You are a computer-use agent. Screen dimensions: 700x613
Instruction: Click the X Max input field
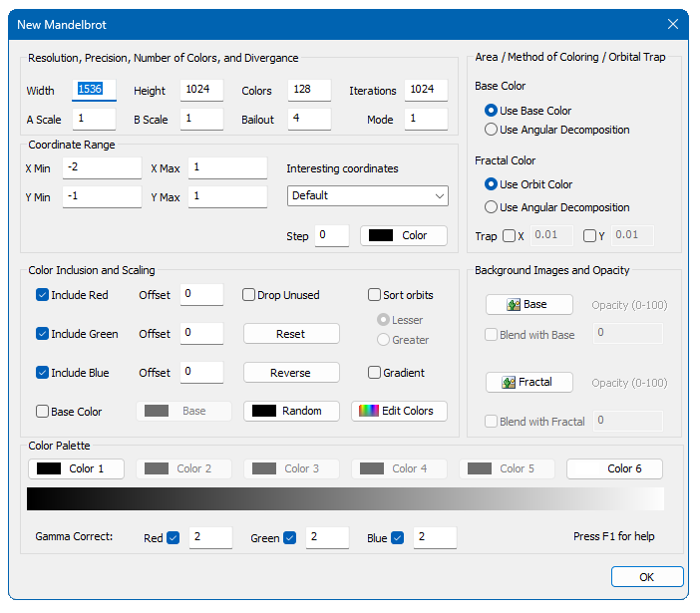[227, 168]
